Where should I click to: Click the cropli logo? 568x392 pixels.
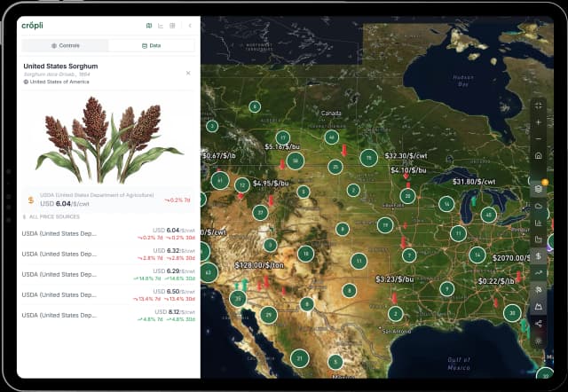coord(32,26)
